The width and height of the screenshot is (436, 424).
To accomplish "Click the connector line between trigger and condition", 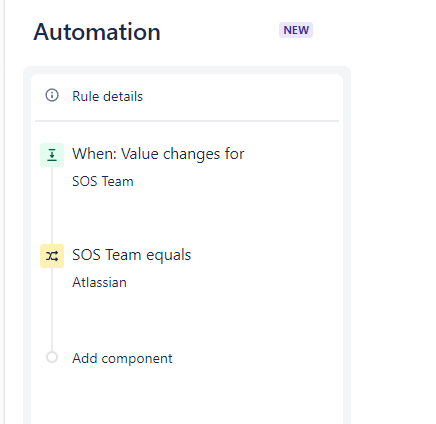I will (52, 205).
